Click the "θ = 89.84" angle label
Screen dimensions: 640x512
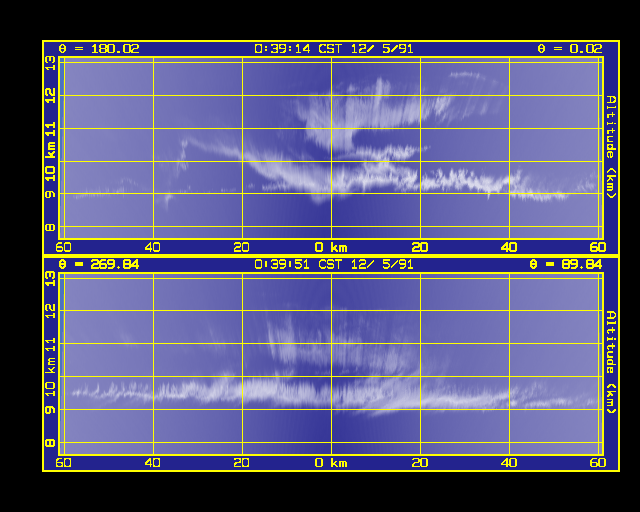click(x=565, y=265)
